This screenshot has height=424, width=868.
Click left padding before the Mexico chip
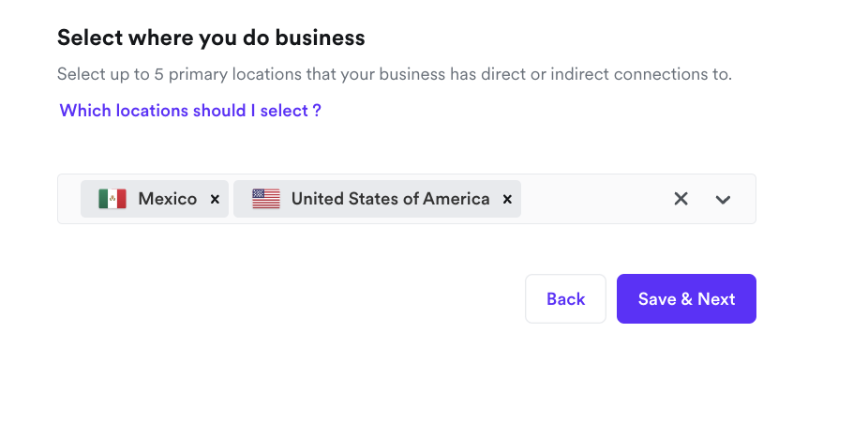69,199
